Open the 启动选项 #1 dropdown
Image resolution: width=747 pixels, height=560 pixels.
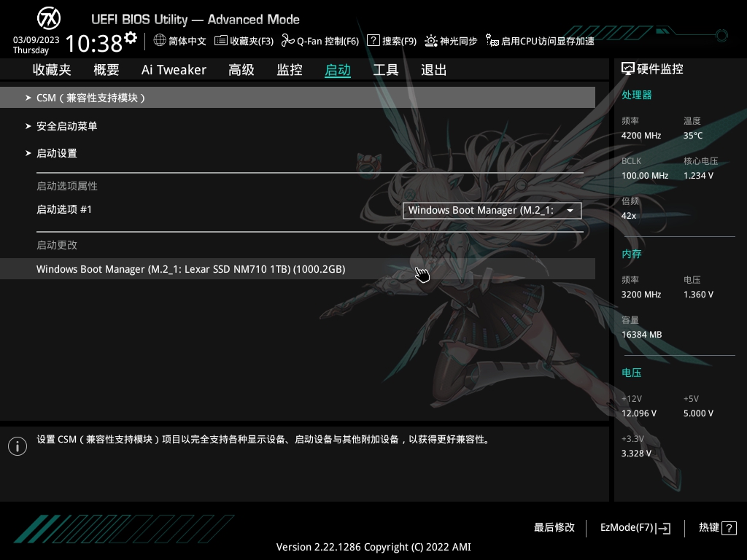tap(492, 210)
